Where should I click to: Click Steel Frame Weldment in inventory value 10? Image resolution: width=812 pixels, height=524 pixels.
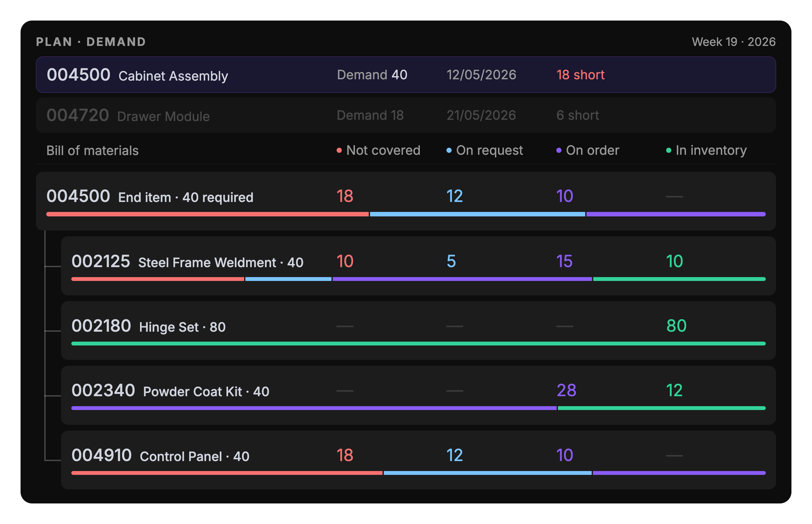click(674, 261)
